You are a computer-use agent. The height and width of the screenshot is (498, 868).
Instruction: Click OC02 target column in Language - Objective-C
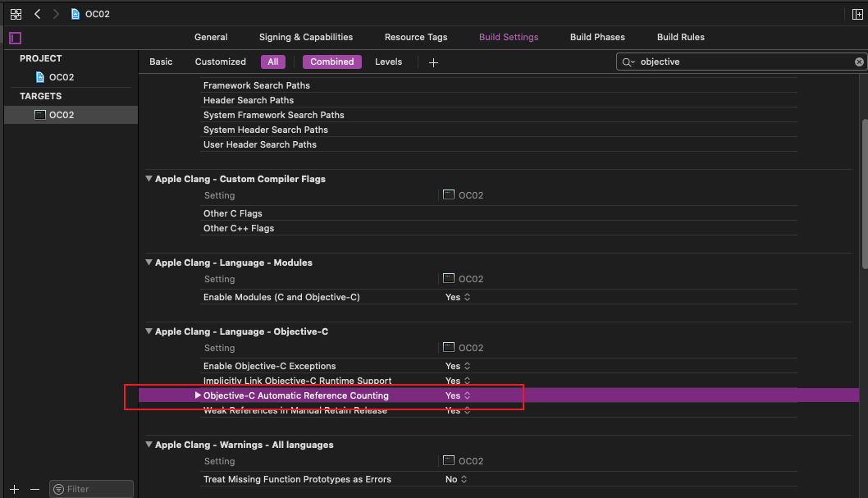tap(464, 348)
